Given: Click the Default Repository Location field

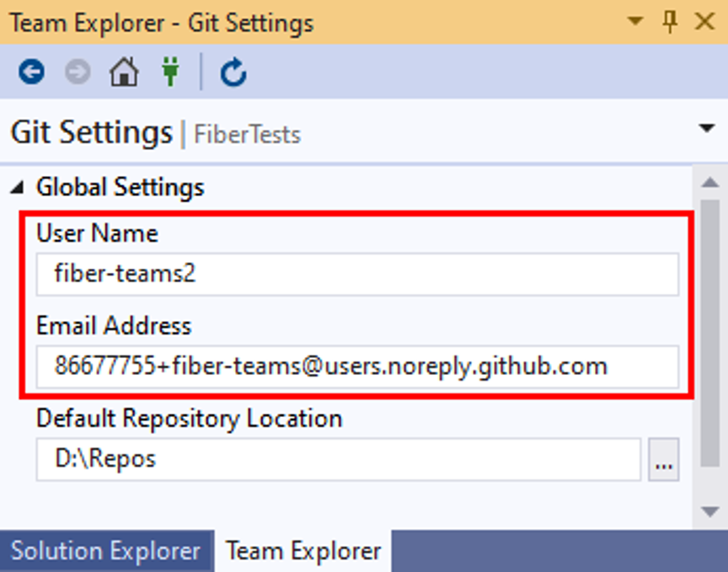Looking at the screenshot, I should (339, 460).
